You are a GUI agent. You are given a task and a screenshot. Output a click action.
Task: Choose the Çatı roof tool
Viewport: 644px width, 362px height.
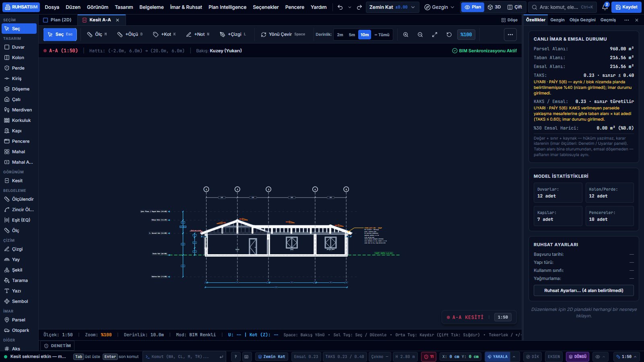(x=19, y=99)
